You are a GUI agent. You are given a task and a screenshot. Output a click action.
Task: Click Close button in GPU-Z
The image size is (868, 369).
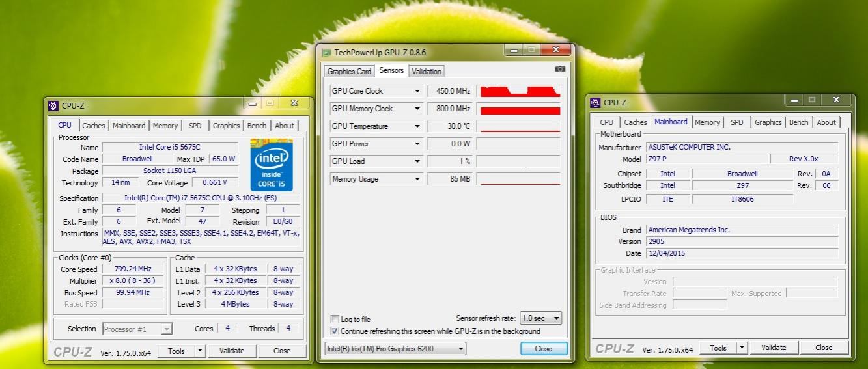pyautogui.click(x=544, y=349)
